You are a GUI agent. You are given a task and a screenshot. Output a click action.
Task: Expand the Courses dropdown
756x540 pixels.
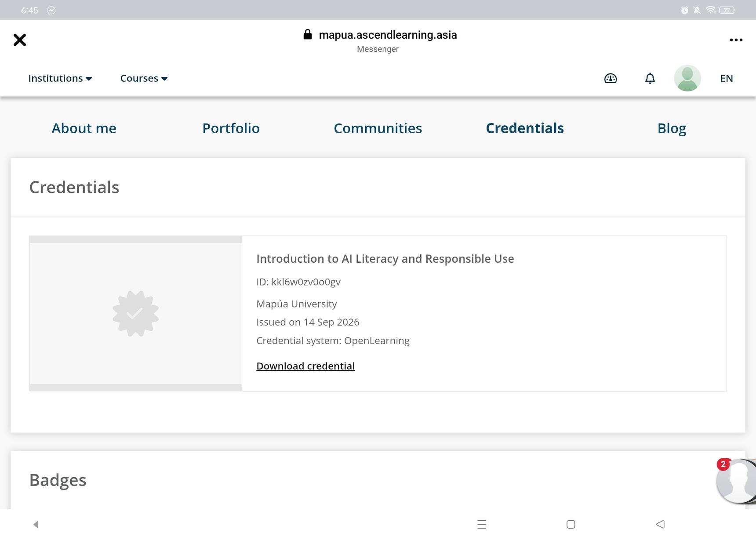[x=144, y=78]
